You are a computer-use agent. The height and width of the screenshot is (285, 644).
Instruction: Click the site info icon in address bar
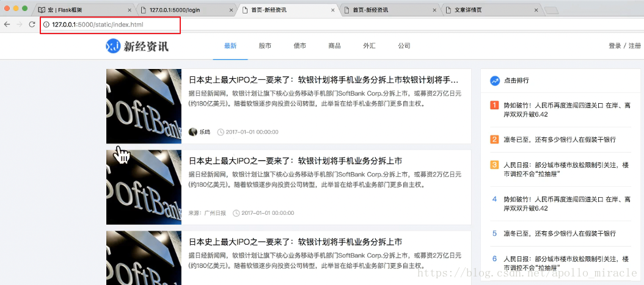point(46,24)
